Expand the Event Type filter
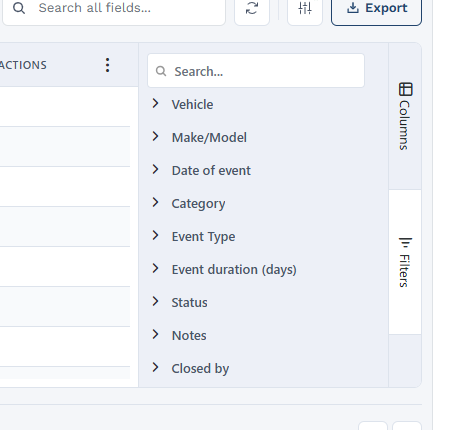 point(155,235)
